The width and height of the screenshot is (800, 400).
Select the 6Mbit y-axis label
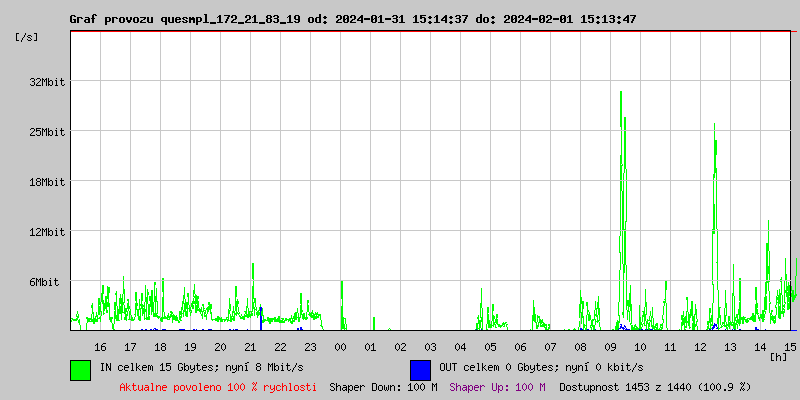[x=44, y=282]
